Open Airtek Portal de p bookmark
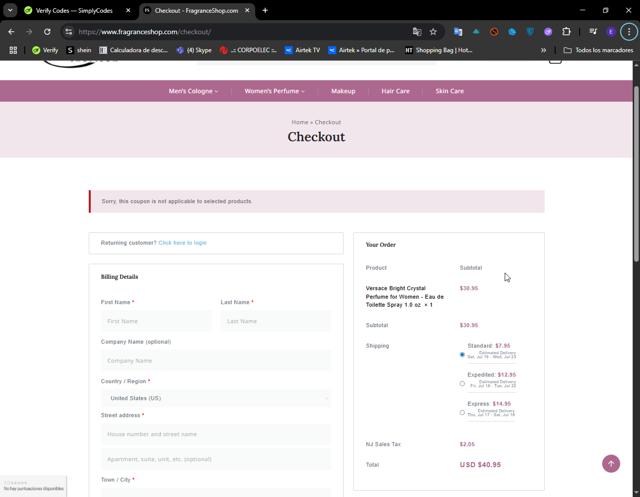 (362, 50)
